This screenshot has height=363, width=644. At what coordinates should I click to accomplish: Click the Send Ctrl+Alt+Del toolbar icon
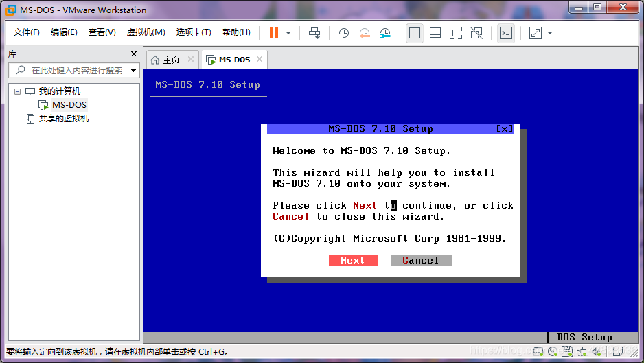pyautogui.click(x=314, y=33)
